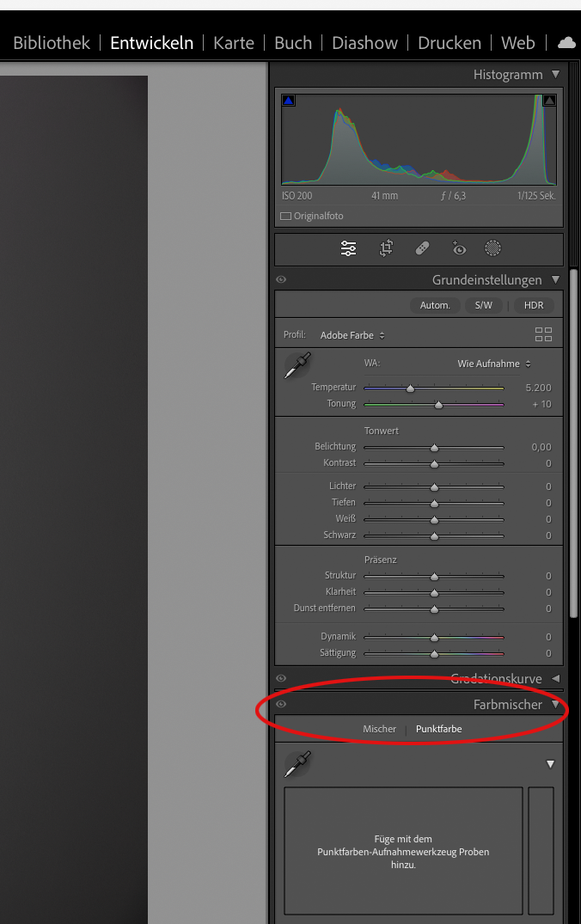Click the ISO 200 histogram readout
581x924 pixels.
pos(297,196)
